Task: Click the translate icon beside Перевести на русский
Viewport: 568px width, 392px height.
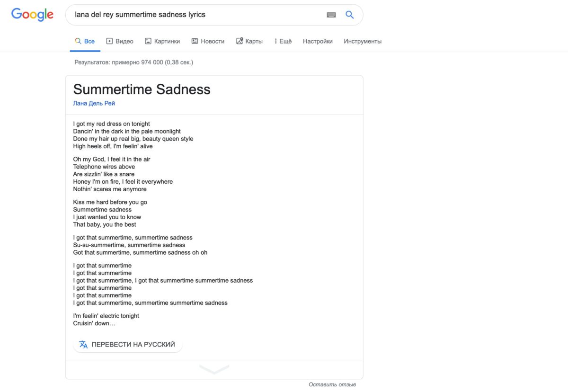Action: tap(83, 345)
